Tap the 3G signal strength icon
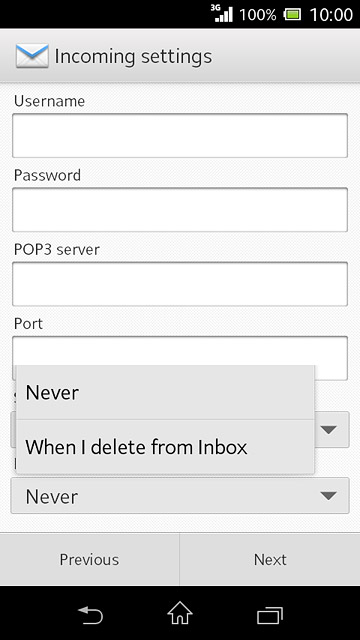 point(222,13)
